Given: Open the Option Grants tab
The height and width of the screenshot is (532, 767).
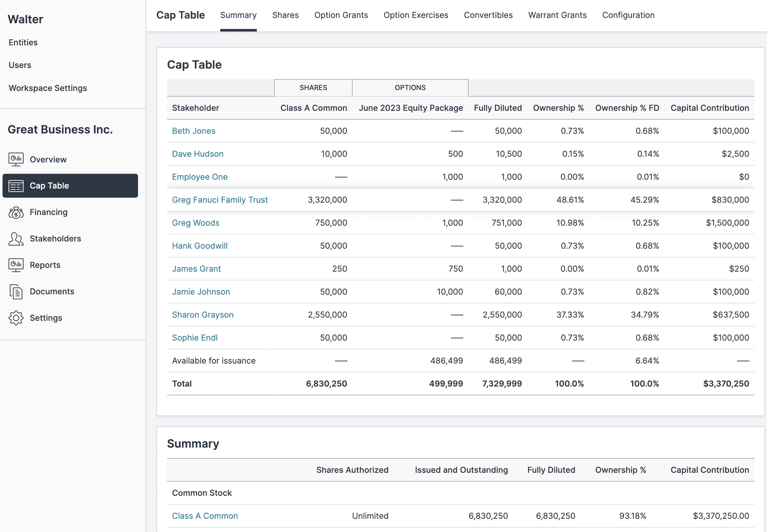Looking at the screenshot, I should (x=341, y=15).
